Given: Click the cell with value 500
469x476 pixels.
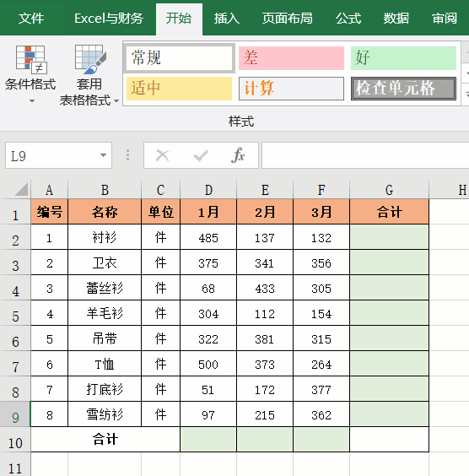Looking at the screenshot, I should point(208,364).
